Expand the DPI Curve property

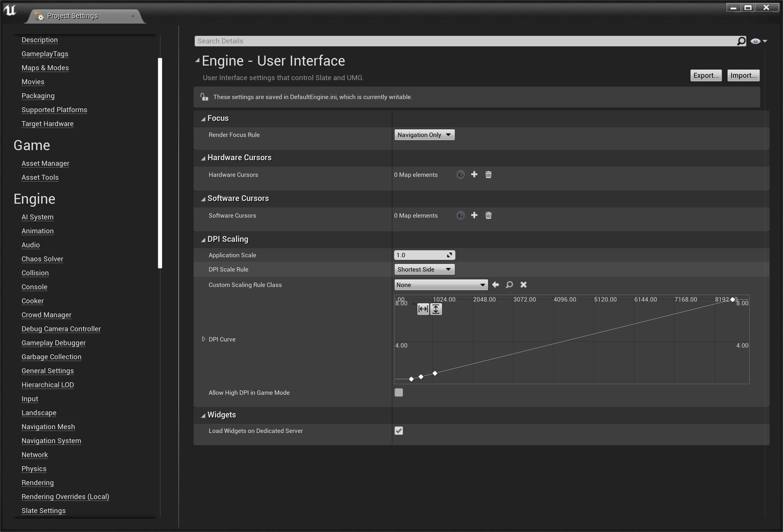point(203,339)
